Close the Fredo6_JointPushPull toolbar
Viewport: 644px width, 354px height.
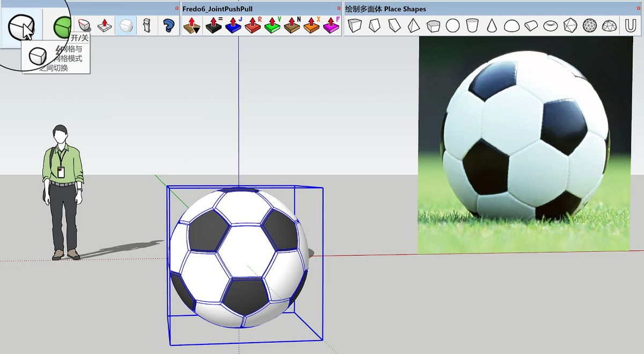(x=339, y=8)
